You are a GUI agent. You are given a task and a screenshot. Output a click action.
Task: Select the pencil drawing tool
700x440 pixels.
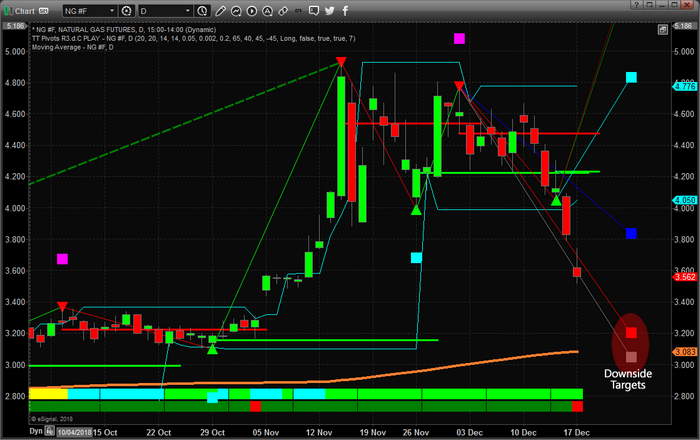(220, 11)
